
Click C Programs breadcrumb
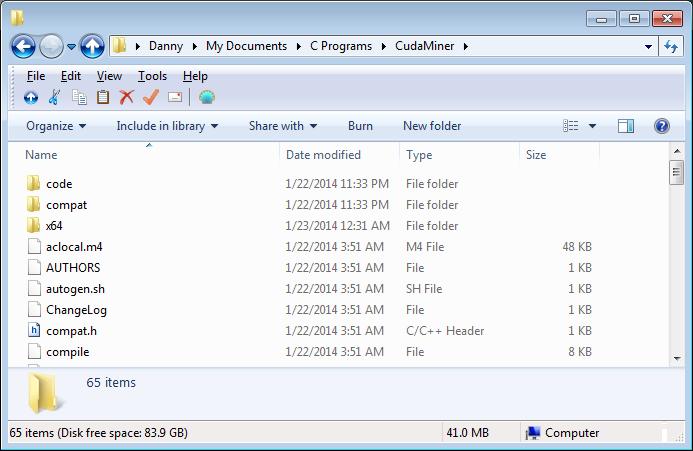coord(341,46)
